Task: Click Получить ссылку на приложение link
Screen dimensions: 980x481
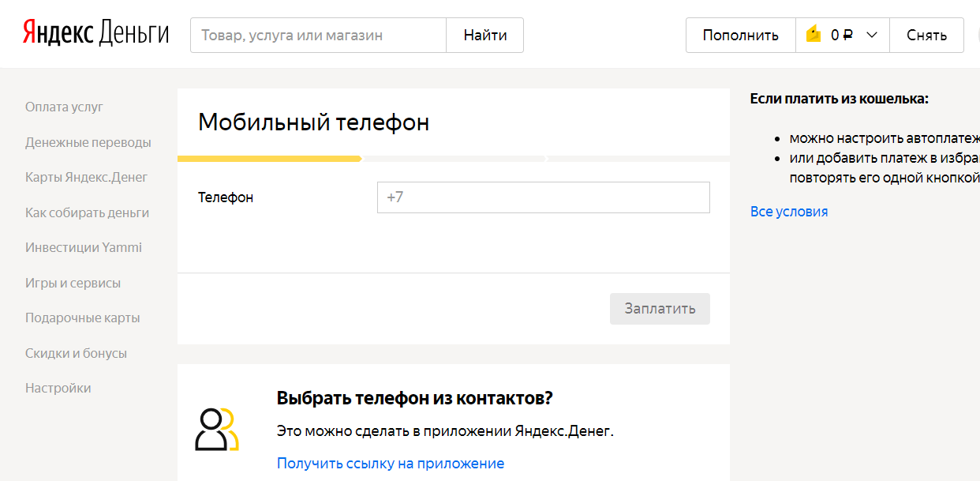Action: tap(390, 463)
